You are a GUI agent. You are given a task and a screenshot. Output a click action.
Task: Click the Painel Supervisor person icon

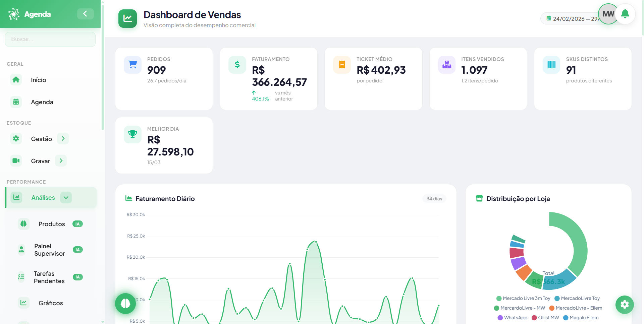[x=21, y=250]
